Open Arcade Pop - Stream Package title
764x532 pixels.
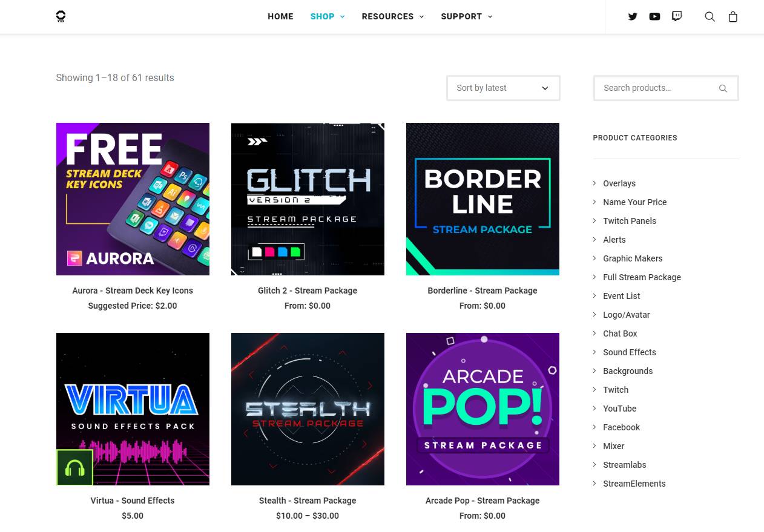pyautogui.click(x=482, y=501)
